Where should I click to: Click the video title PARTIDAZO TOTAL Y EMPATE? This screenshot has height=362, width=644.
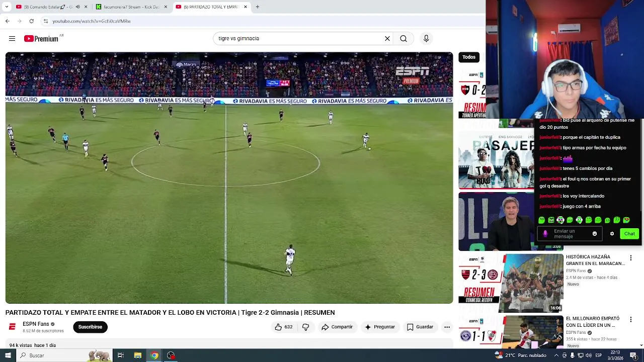click(170, 313)
